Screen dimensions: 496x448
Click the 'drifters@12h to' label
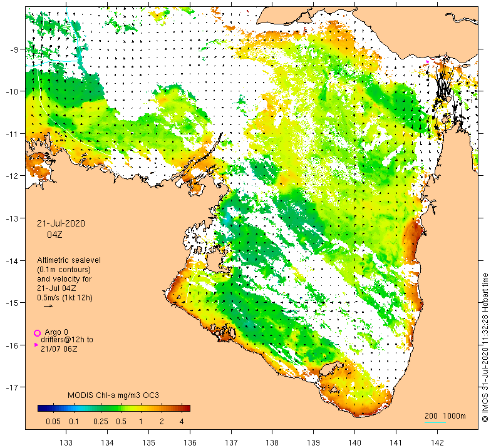pos(67,340)
